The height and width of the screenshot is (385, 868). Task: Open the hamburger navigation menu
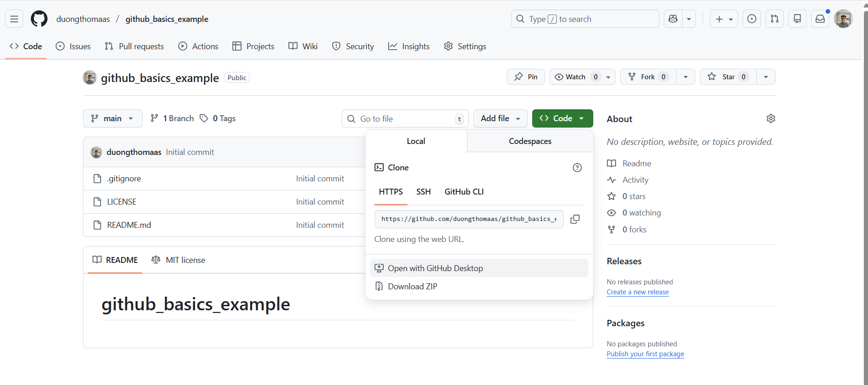coord(14,19)
